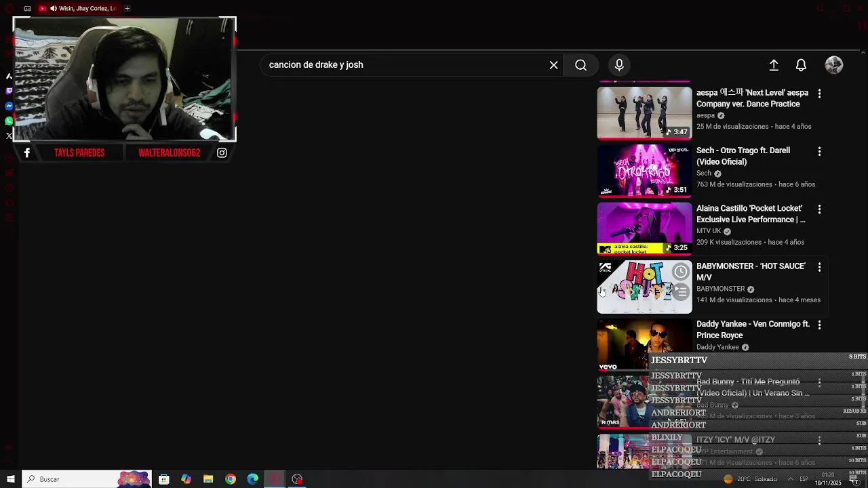Screen dimensions: 868x488
Task: Go to the MTV UK channel
Action: pyautogui.click(x=709, y=231)
